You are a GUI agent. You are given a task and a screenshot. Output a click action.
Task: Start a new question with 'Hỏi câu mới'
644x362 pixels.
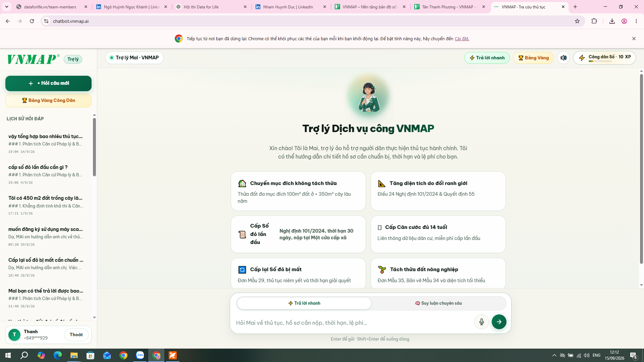click(48, 83)
